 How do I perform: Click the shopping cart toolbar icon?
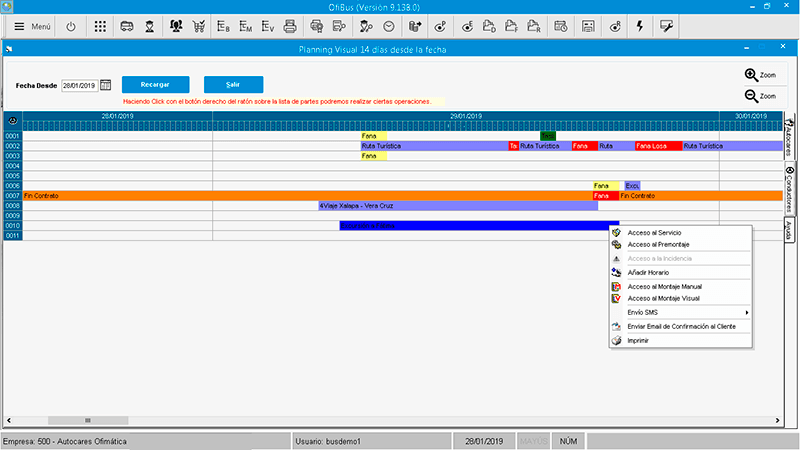198,26
